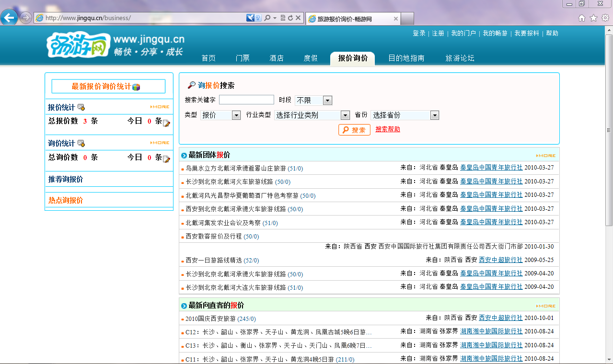Go to the 旅游论坛 nav tab

[x=460, y=58]
